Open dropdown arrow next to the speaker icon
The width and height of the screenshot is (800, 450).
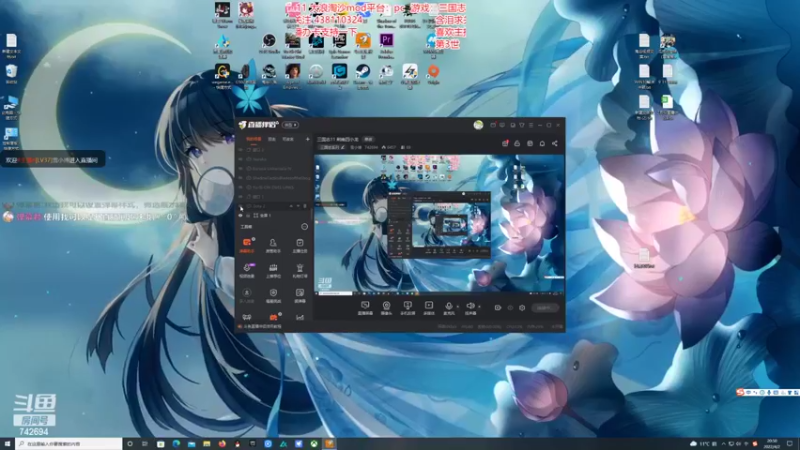click(479, 307)
